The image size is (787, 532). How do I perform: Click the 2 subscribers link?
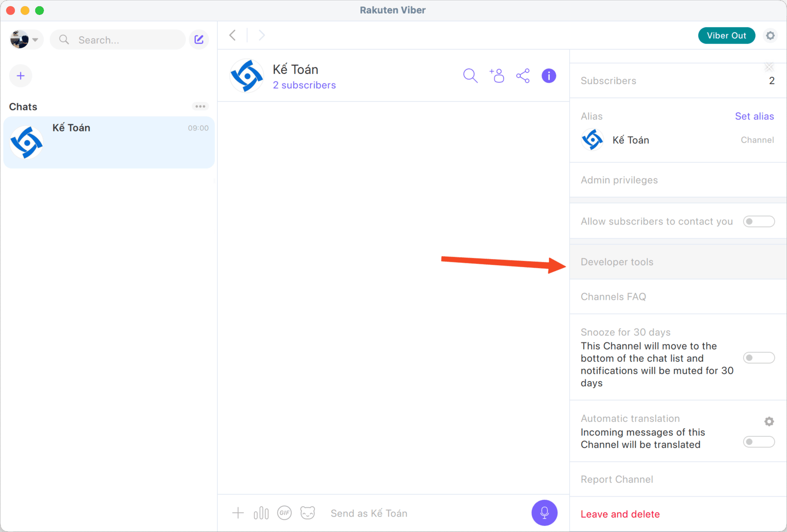point(304,85)
